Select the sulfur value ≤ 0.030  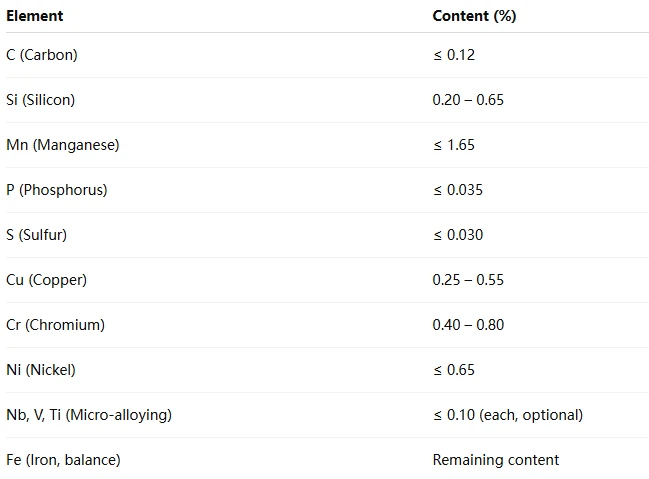click(458, 235)
